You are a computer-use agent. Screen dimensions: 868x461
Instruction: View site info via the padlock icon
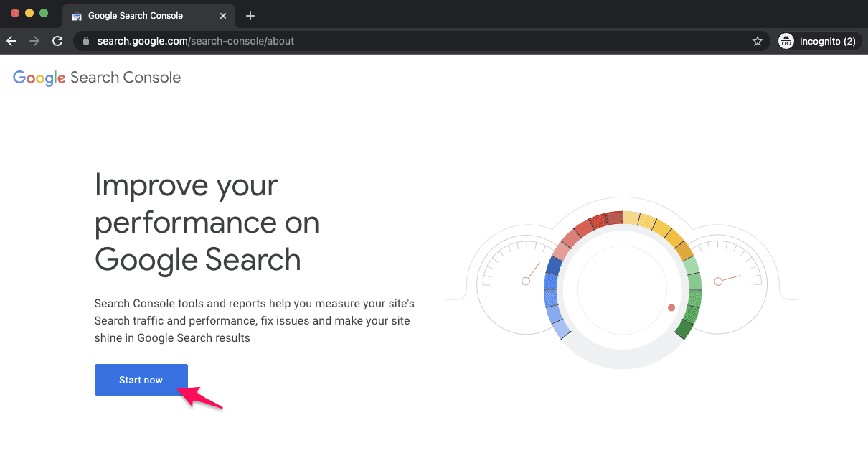86,42
